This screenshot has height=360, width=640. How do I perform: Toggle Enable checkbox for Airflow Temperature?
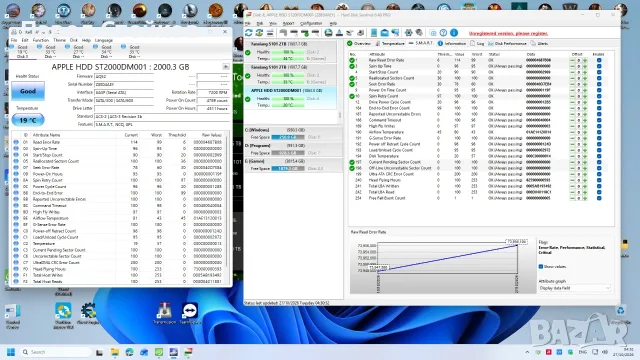coord(599,132)
